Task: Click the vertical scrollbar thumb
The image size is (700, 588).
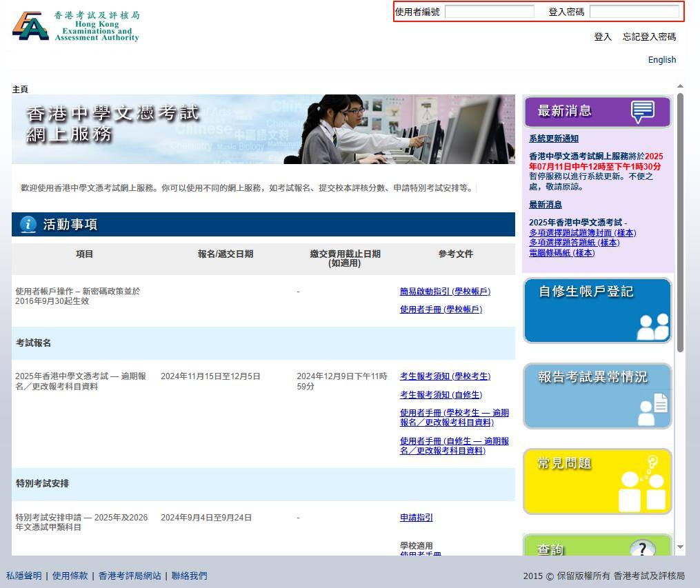Action: pyautogui.click(x=680, y=222)
